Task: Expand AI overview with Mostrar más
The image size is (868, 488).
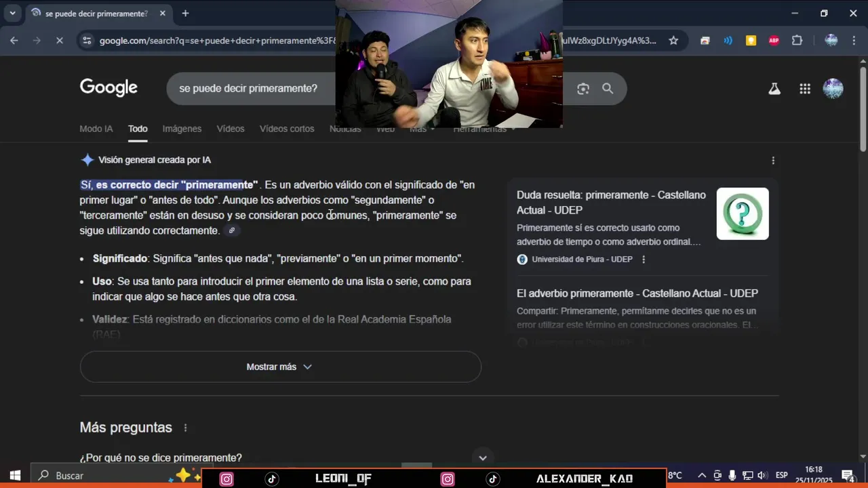Action: (280, 367)
